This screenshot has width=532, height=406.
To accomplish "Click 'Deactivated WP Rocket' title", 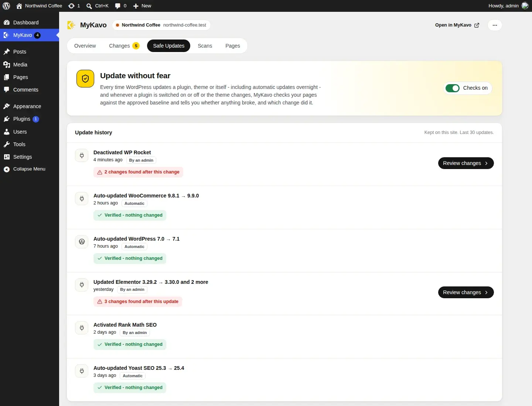I will click(122, 152).
